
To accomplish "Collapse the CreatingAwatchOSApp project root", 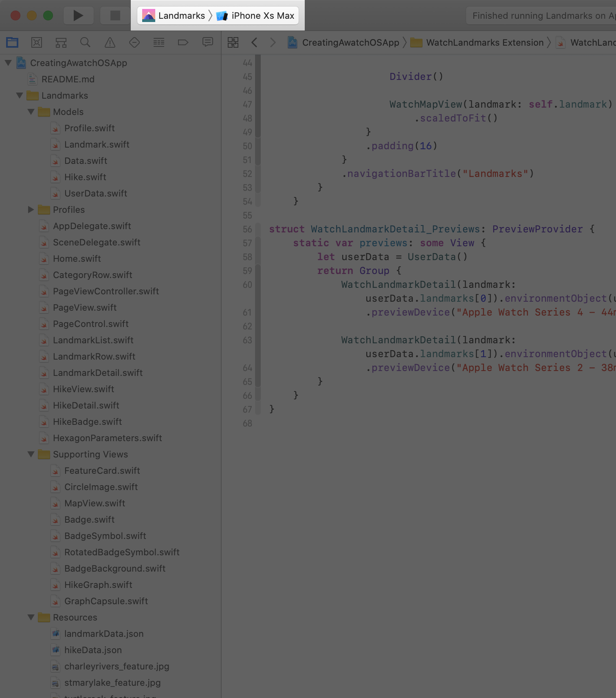I will (x=8, y=63).
